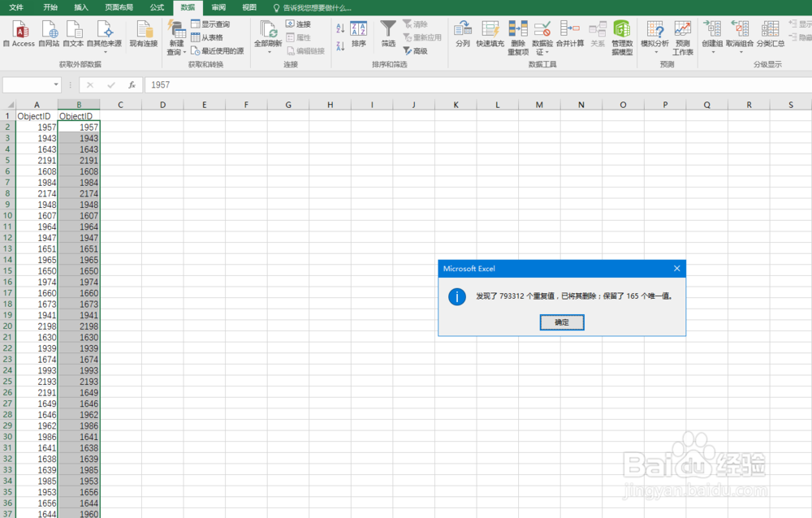812x518 pixels.
Task: Select column M header
Action: click(539, 105)
